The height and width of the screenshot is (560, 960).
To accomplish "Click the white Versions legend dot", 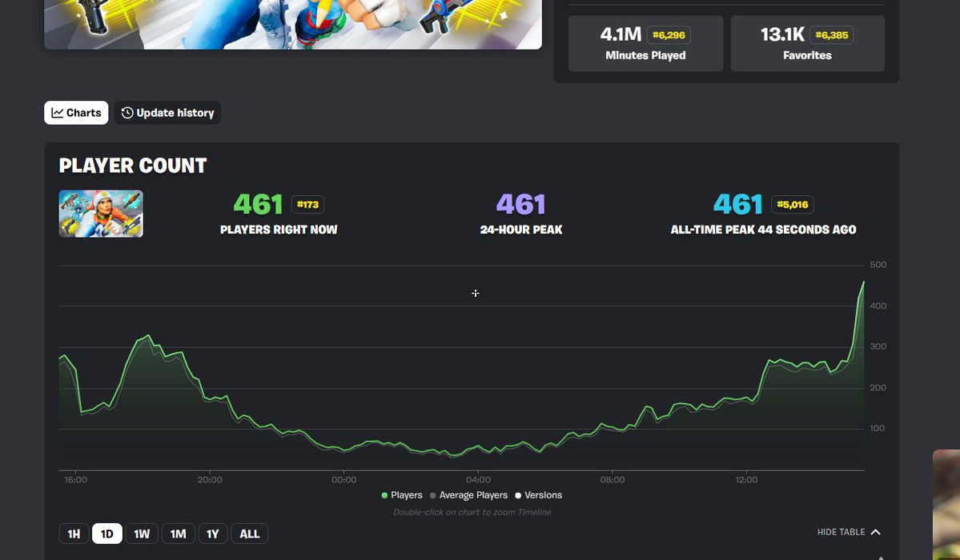I will point(518,496).
